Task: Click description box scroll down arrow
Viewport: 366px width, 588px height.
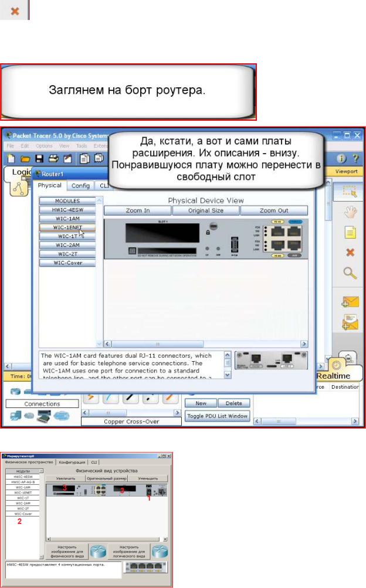Action: pyautogui.click(x=228, y=375)
